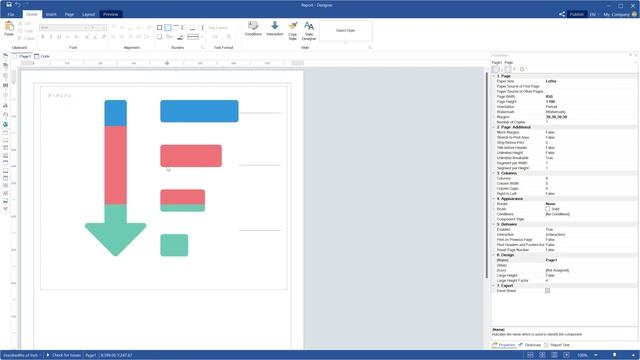
Task: Collapse the 1. Page property group
Action: coord(494,76)
